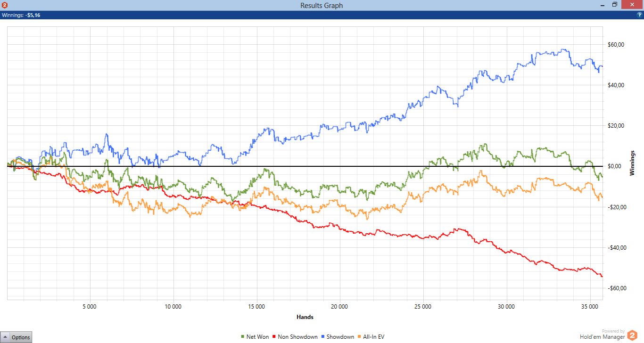Screen dimensions: 644x343
Task: Click the blue Showdown legend swatch
Action: [323, 337]
